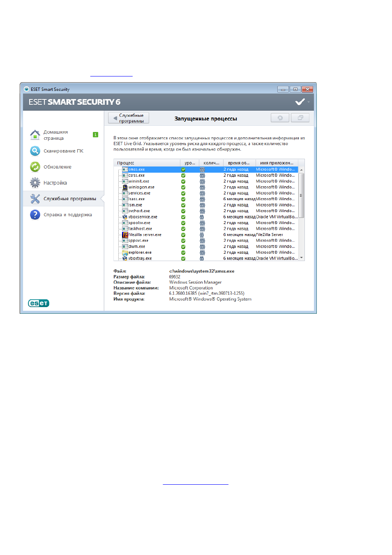Select the smss.exe process row
This screenshot has width=392, height=555.
coord(206,169)
